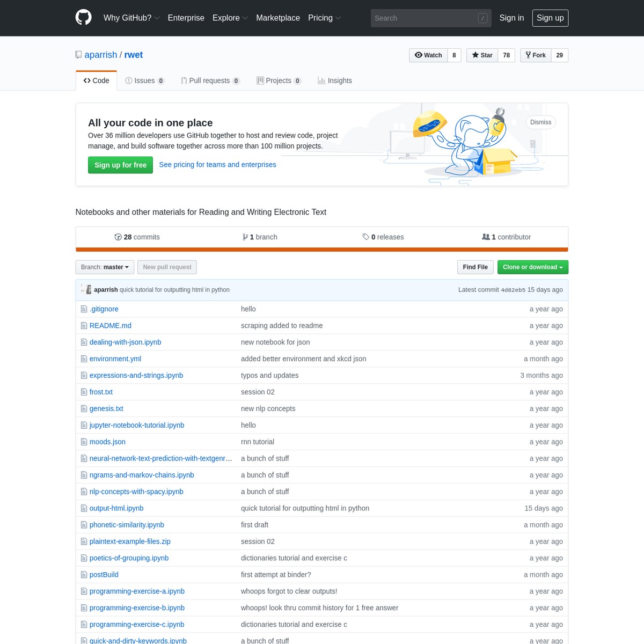Image resolution: width=644 pixels, height=644 pixels.
Task: Click the Sign in link
Action: pyautogui.click(x=511, y=18)
